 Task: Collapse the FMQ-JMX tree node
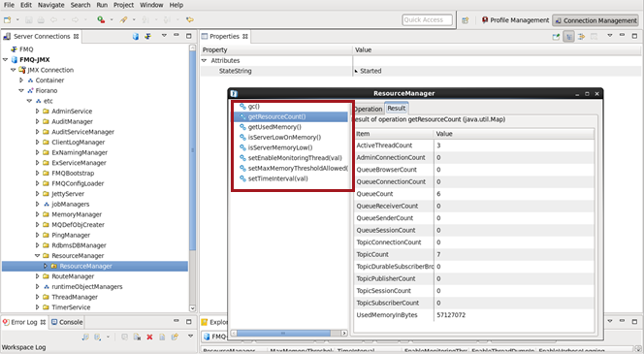click(6, 59)
